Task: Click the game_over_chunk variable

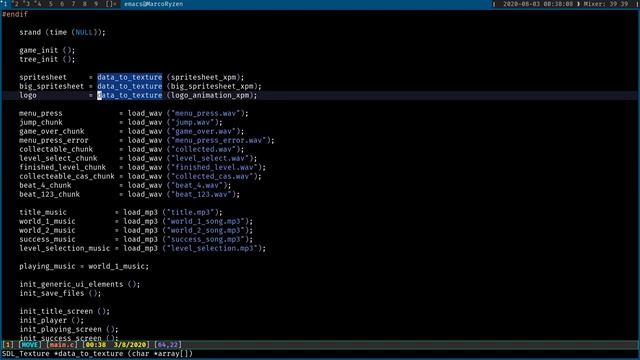Action: (51, 131)
